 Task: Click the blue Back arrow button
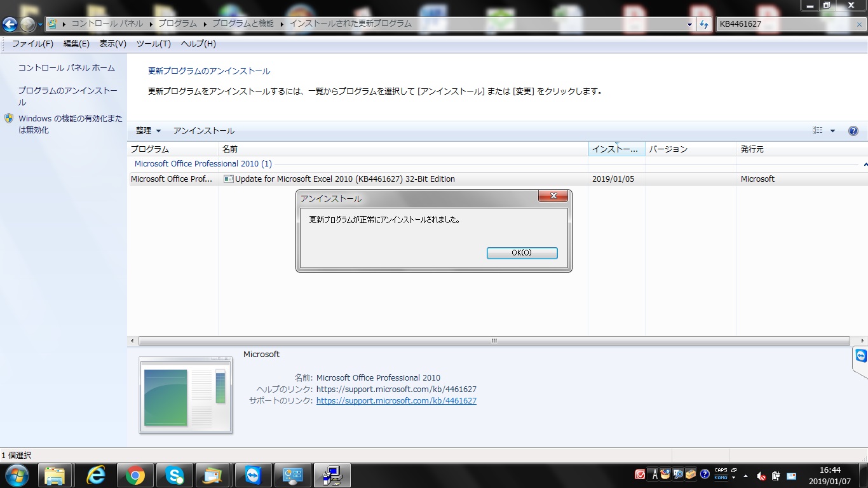[10, 24]
